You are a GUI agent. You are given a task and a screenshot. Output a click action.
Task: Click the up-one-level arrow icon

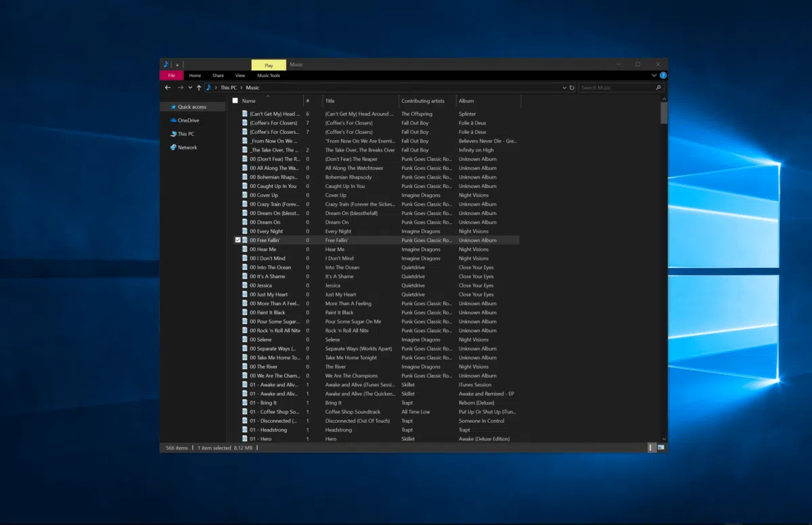pyautogui.click(x=198, y=87)
